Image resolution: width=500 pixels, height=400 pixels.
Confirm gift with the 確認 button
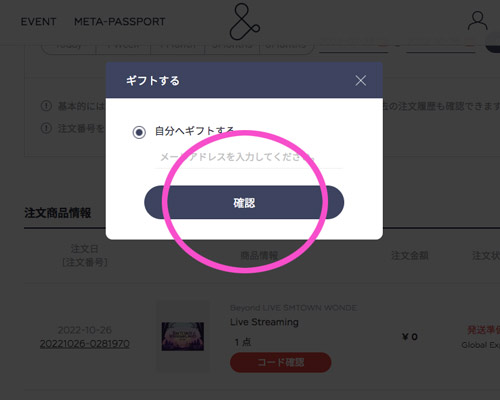244,202
